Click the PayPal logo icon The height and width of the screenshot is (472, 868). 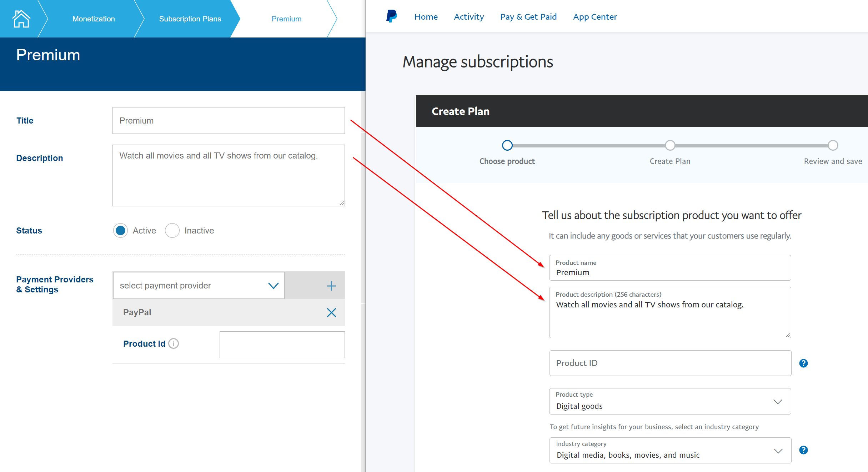[x=391, y=16]
